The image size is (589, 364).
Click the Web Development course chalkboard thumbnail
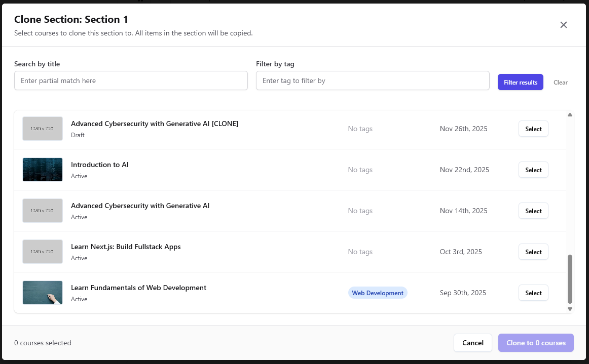[x=43, y=293]
